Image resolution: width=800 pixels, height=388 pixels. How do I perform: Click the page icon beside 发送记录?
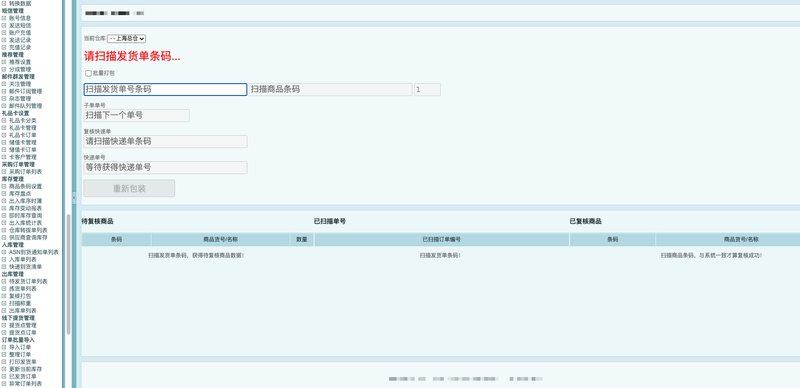click(4, 40)
